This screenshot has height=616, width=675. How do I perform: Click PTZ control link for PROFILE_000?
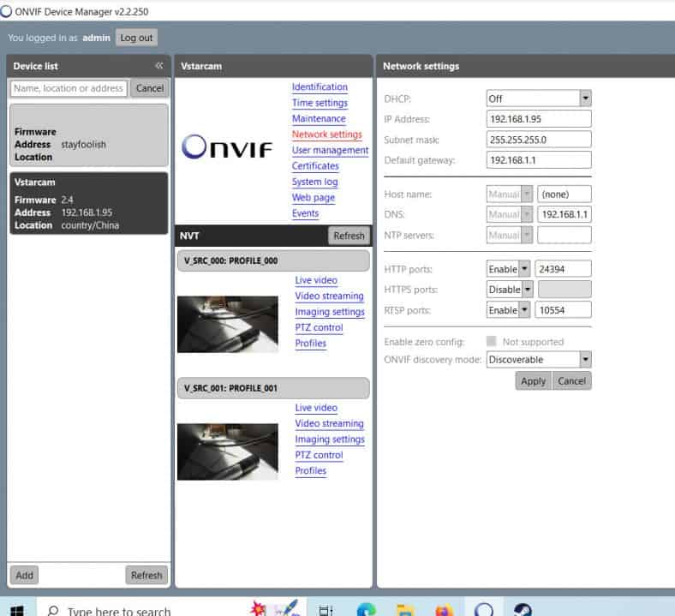(319, 327)
